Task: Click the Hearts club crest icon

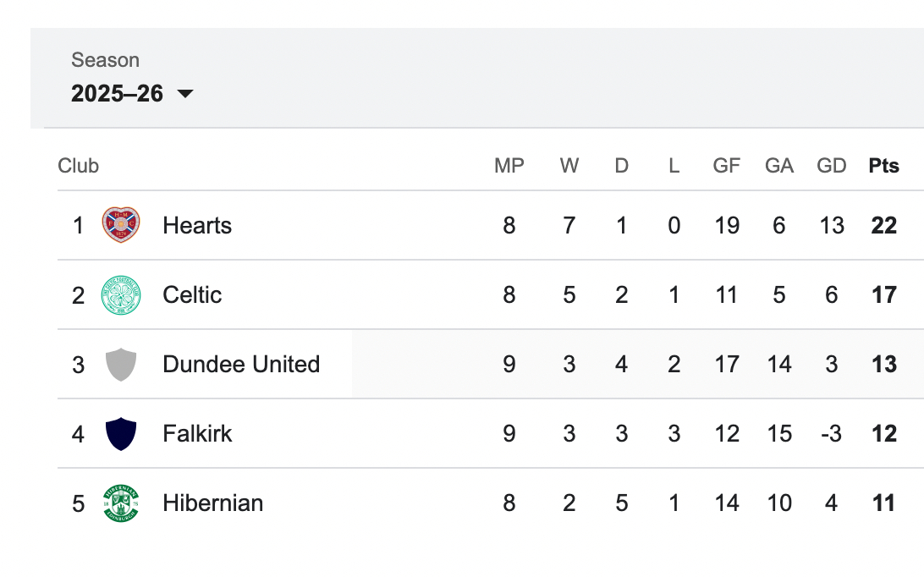Action: pyautogui.click(x=121, y=226)
